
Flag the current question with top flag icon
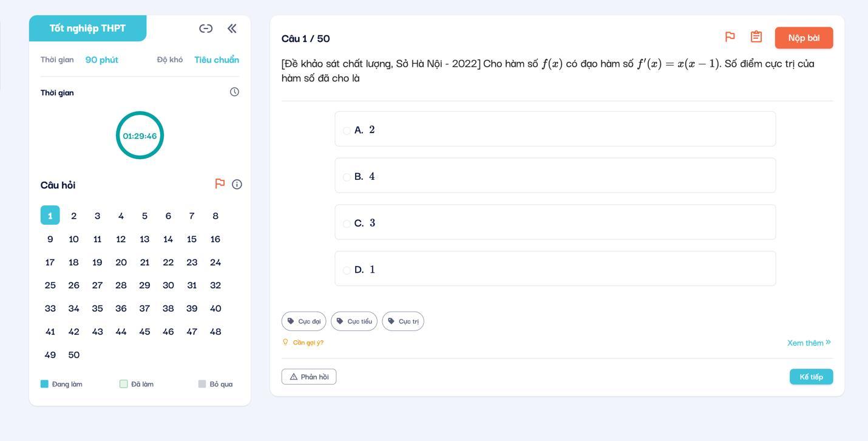[730, 37]
